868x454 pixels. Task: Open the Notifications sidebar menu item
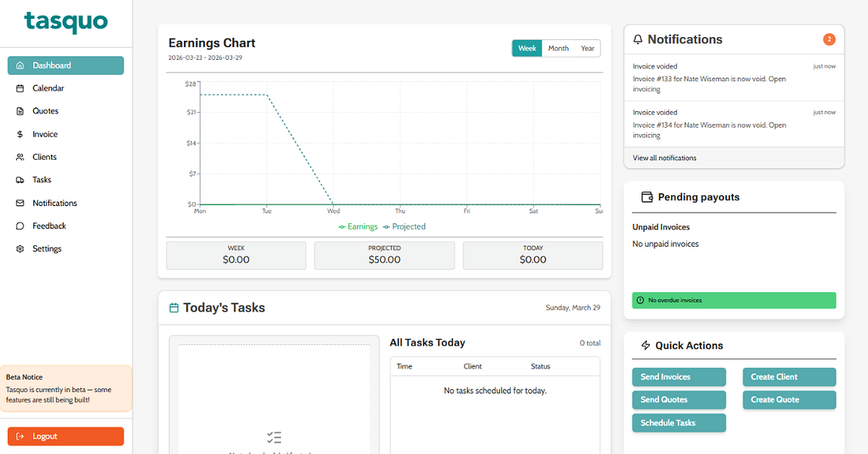coord(66,203)
